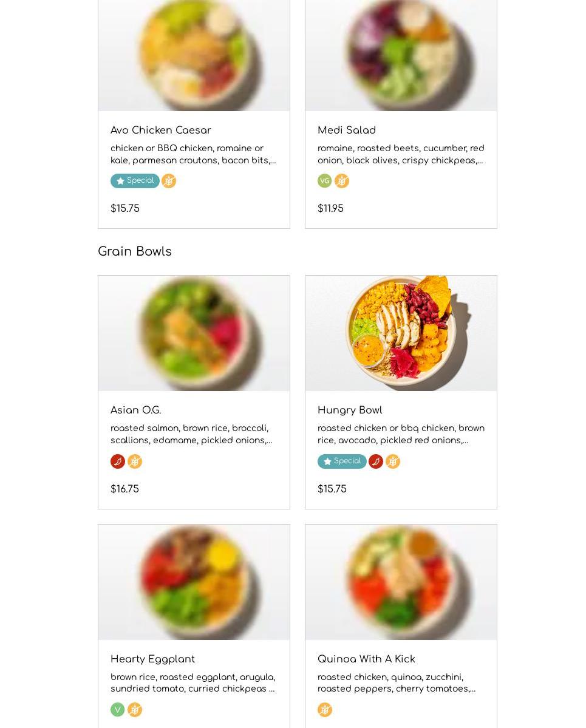Click the Grain Bowls section heading

135,251
